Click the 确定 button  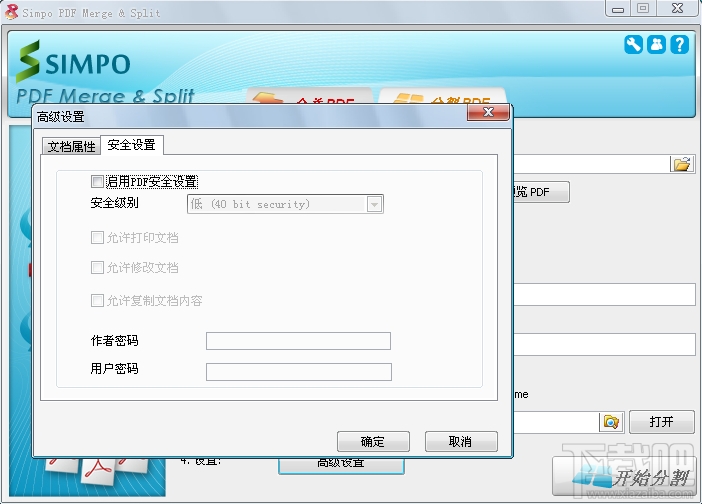[x=373, y=442]
